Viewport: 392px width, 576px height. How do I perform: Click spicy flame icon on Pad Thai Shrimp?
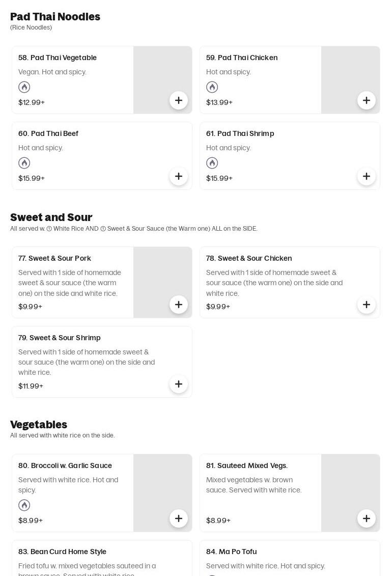[212, 163]
